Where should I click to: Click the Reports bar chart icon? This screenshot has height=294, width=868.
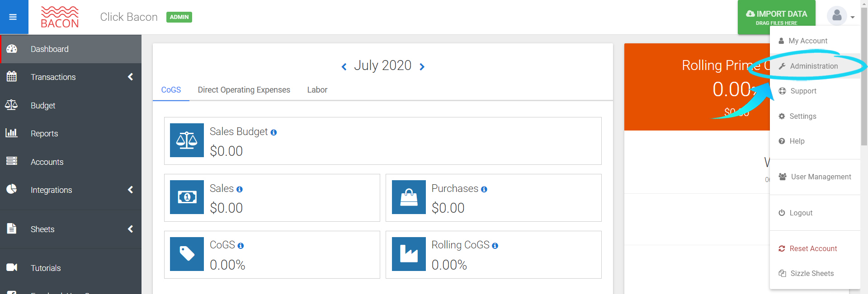[x=11, y=133]
